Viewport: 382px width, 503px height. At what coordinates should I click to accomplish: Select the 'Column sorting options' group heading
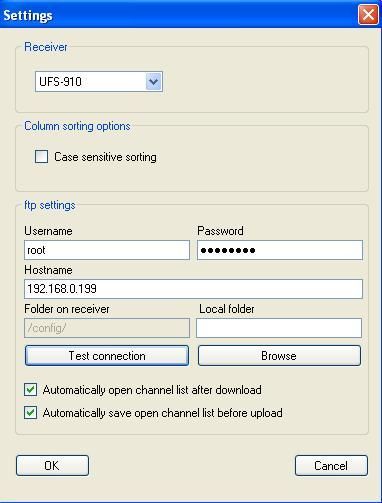77,126
